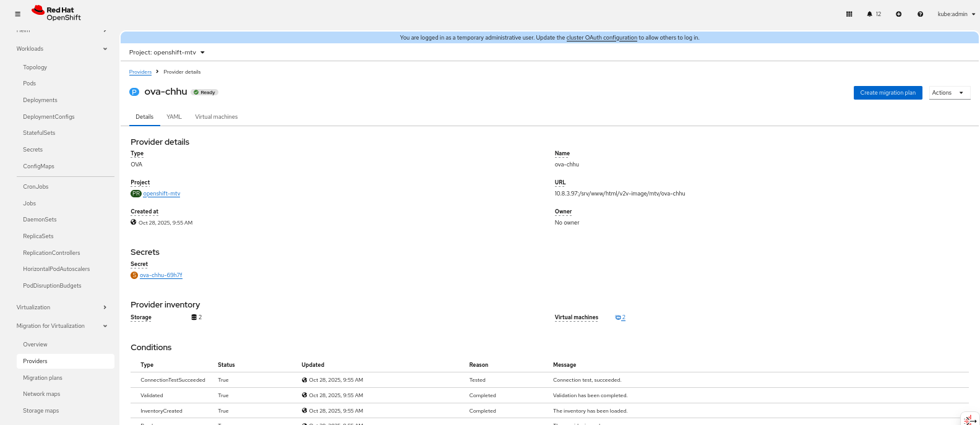The height and width of the screenshot is (425, 980).
Task: Click the Virtual machines inventory label
Action: tap(577, 317)
